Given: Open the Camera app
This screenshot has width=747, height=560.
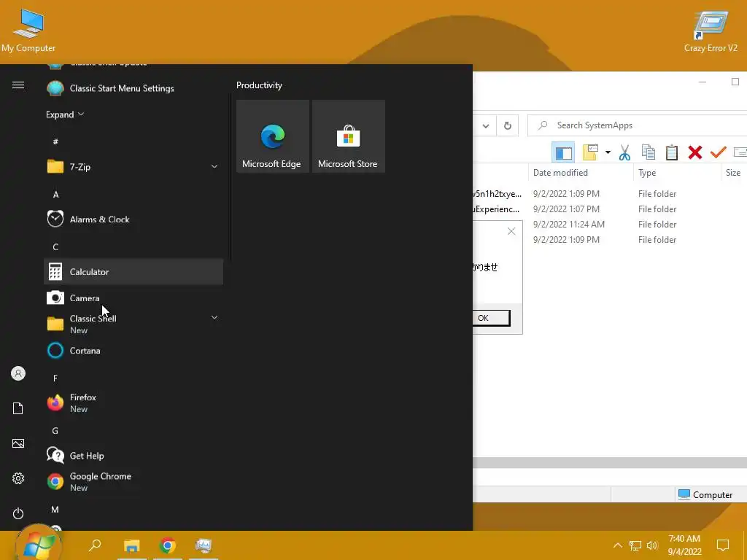Looking at the screenshot, I should tap(133, 298).
